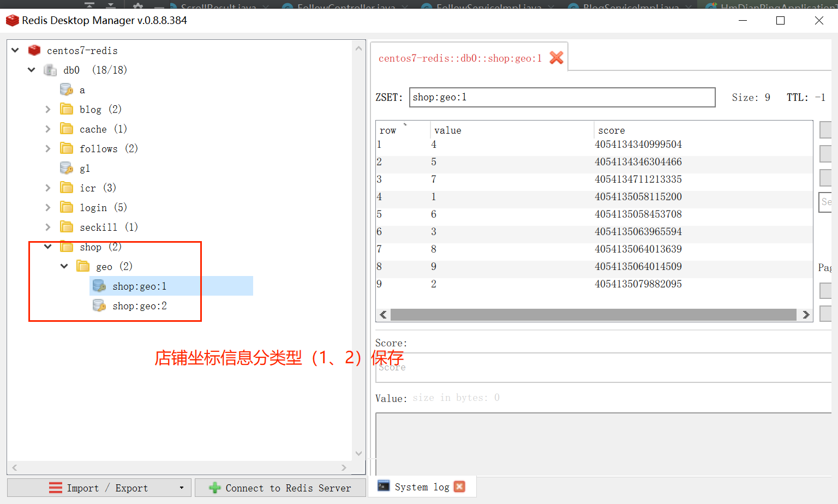Click the Size: 9 label

751,98
